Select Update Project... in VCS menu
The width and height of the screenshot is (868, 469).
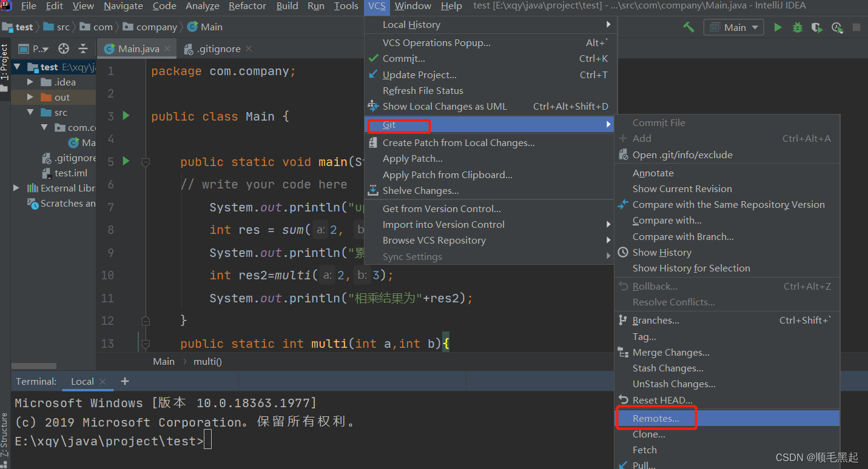pyautogui.click(x=490, y=75)
